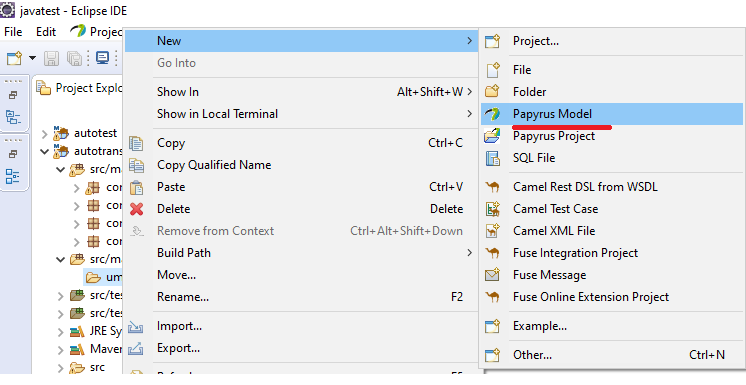Open the File menu
746x385 pixels.
(x=13, y=32)
